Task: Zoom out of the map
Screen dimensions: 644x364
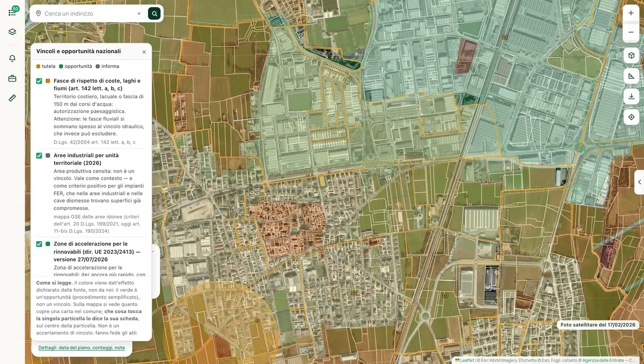Action: pyautogui.click(x=631, y=32)
